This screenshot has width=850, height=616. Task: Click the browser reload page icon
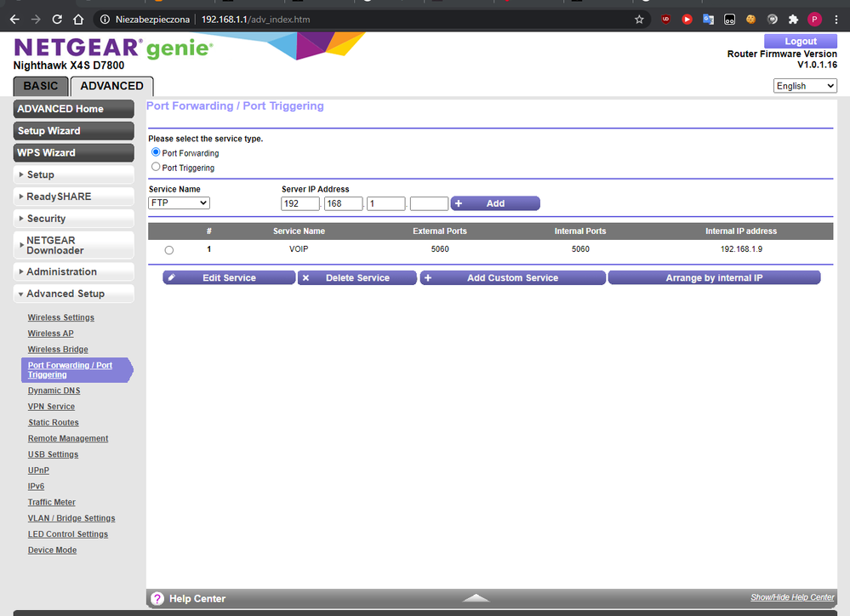[x=57, y=19]
